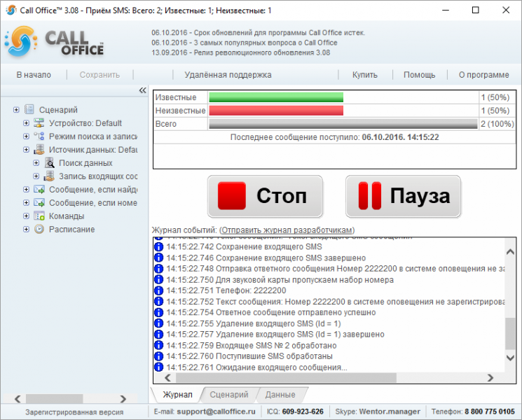Viewport: 522px width, 420px height.
Task: Click info icon beside 'Входящее SMS № 2 обработано'
Action: point(159,345)
